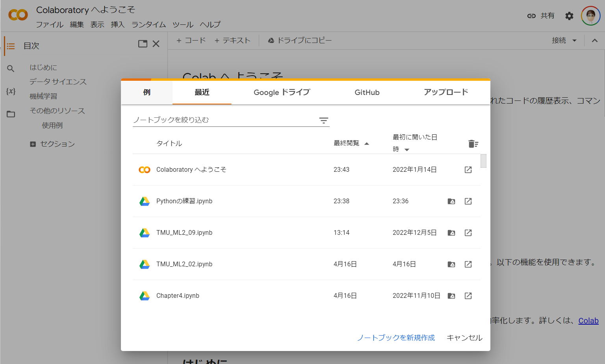Select 機械学習 in table of contents
The image size is (605, 364).
click(43, 97)
